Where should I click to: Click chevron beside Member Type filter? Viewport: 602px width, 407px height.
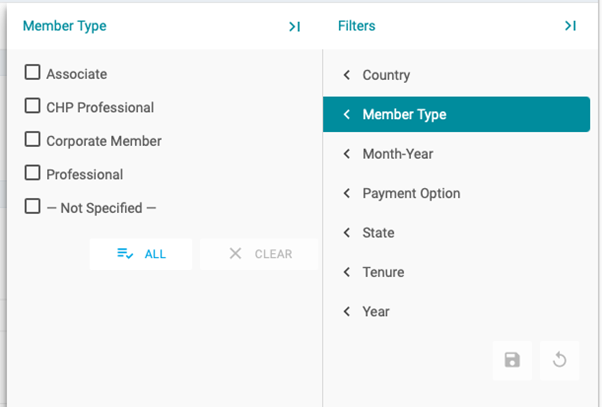[x=347, y=114]
